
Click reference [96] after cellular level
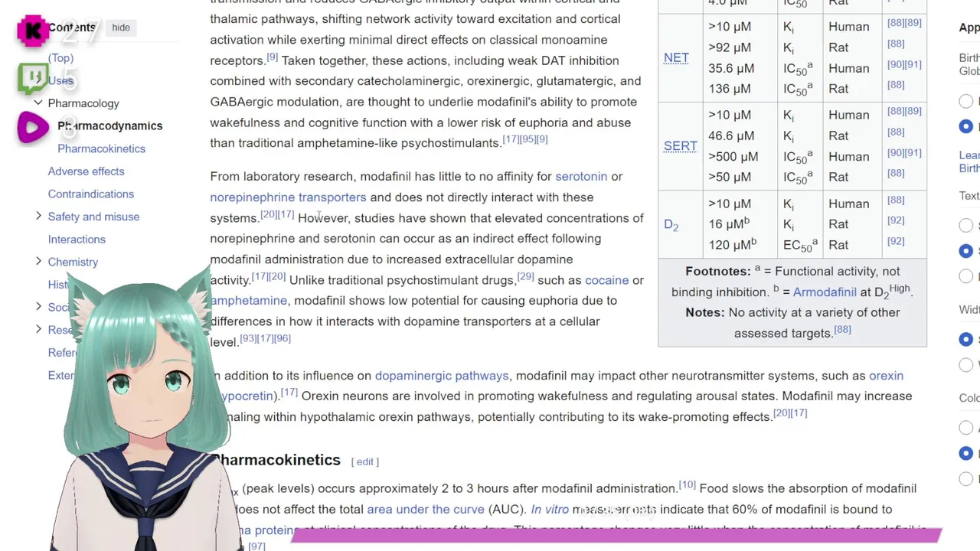282,338
